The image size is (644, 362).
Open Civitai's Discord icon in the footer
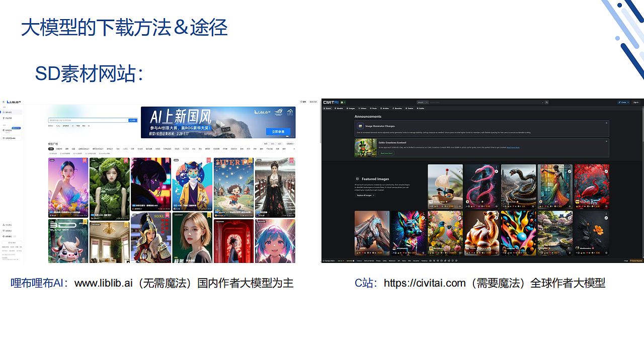pyautogui.click(x=431, y=260)
